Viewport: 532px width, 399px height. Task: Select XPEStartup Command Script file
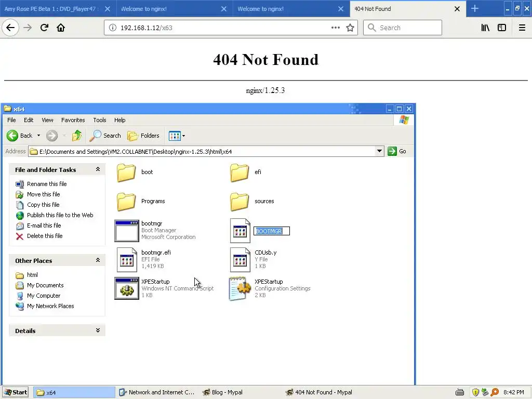164,288
